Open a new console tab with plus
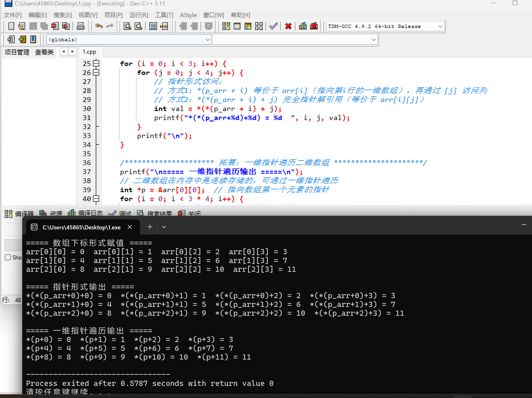532x398 pixels. click(150, 227)
